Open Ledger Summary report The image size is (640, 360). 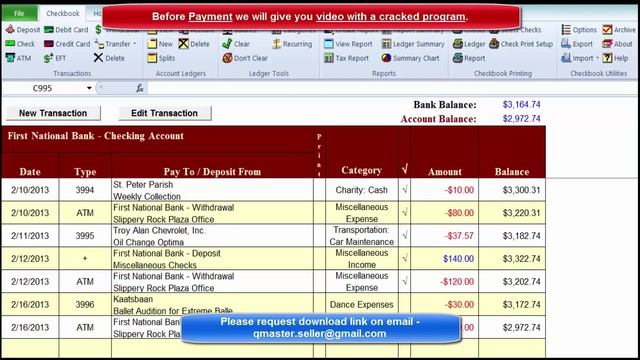(x=413, y=44)
